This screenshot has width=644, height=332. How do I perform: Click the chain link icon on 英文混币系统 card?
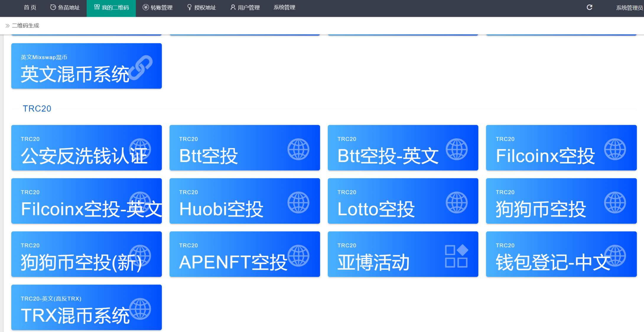(141, 68)
